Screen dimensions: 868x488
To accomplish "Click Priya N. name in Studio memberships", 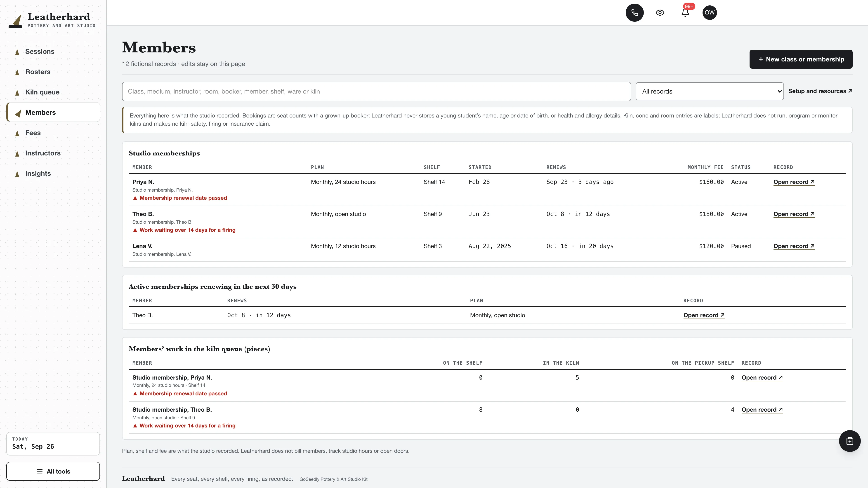I will click(143, 182).
